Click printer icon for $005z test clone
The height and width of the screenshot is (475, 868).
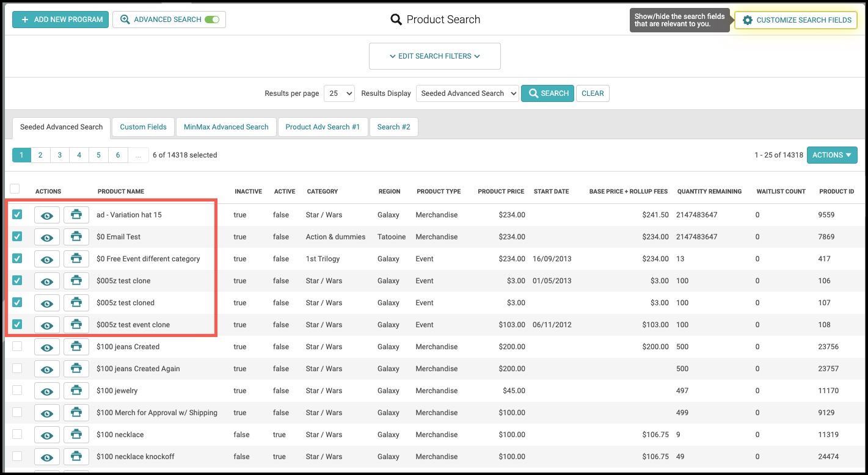pyautogui.click(x=76, y=281)
